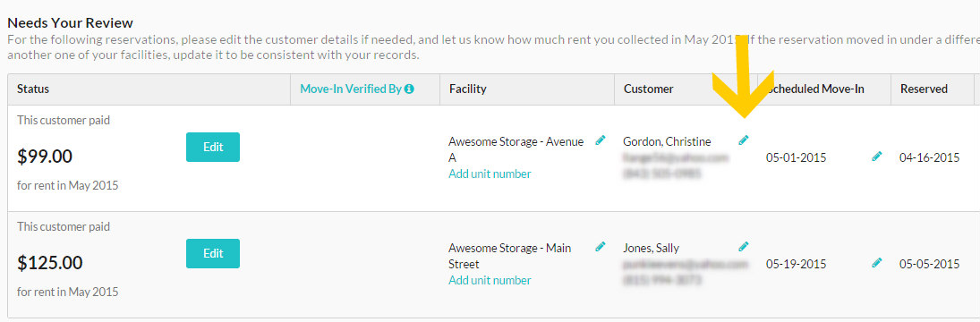The image size is (980, 322).
Task: Click Edit button for the $99.00 payment
Action: 213,148
